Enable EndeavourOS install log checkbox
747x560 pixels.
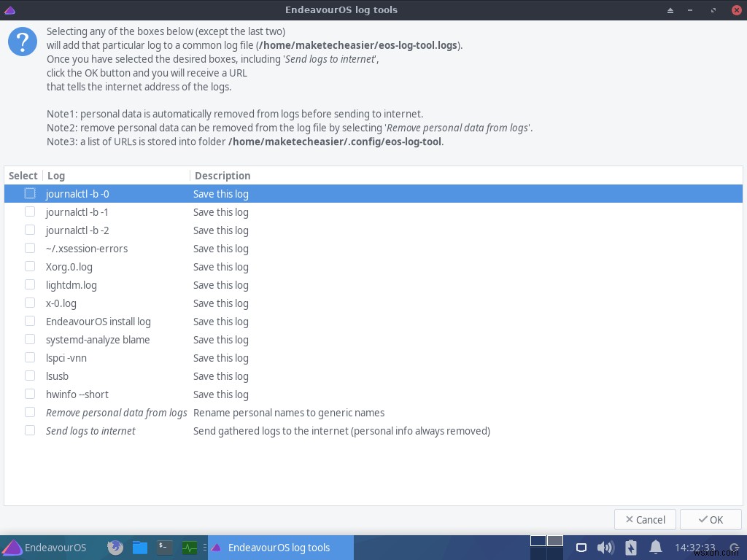[x=30, y=321]
